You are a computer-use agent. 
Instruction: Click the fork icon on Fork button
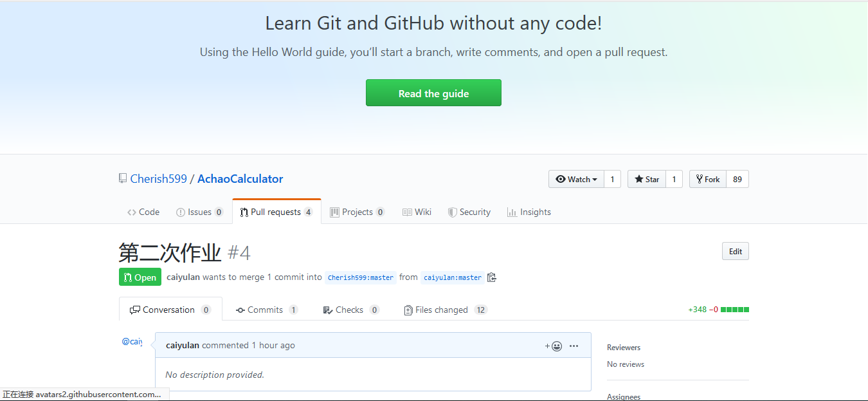click(700, 179)
